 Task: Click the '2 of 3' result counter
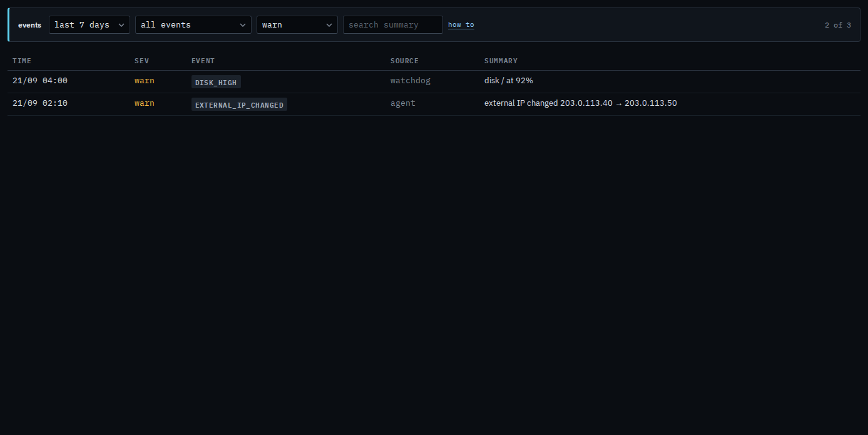pyautogui.click(x=838, y=25)
